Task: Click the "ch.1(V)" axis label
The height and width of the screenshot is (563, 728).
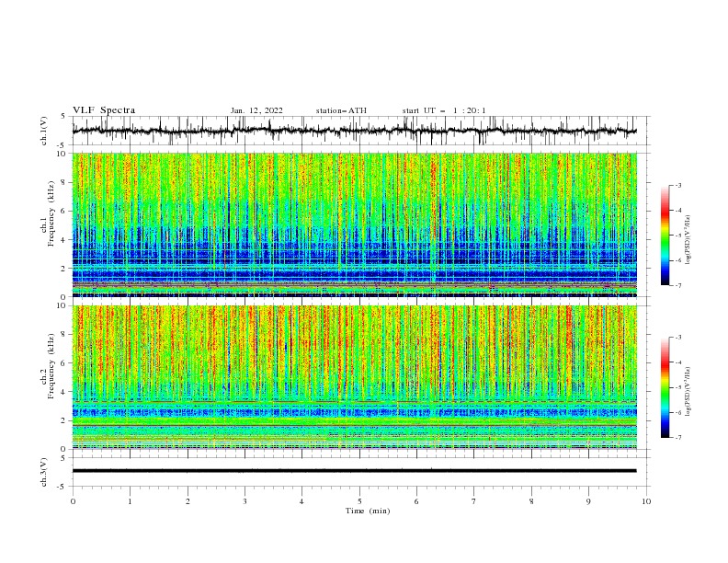Action: tap(44, 131)
